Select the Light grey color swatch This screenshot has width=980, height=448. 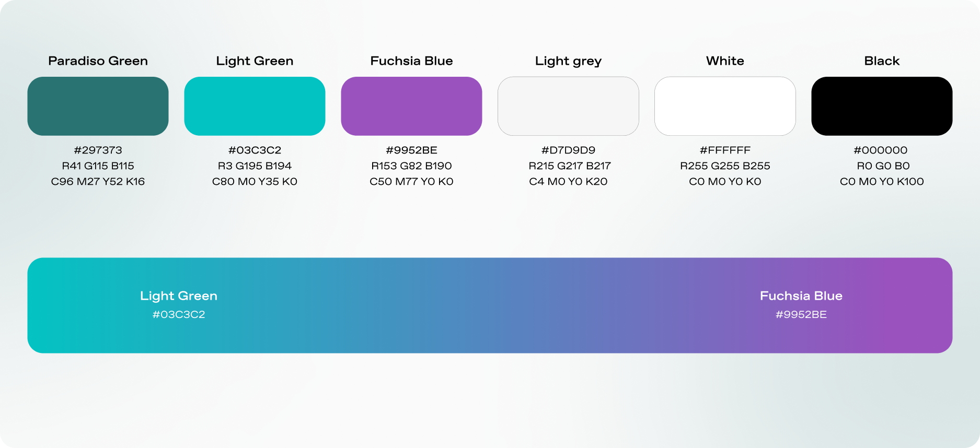(568, 106)
